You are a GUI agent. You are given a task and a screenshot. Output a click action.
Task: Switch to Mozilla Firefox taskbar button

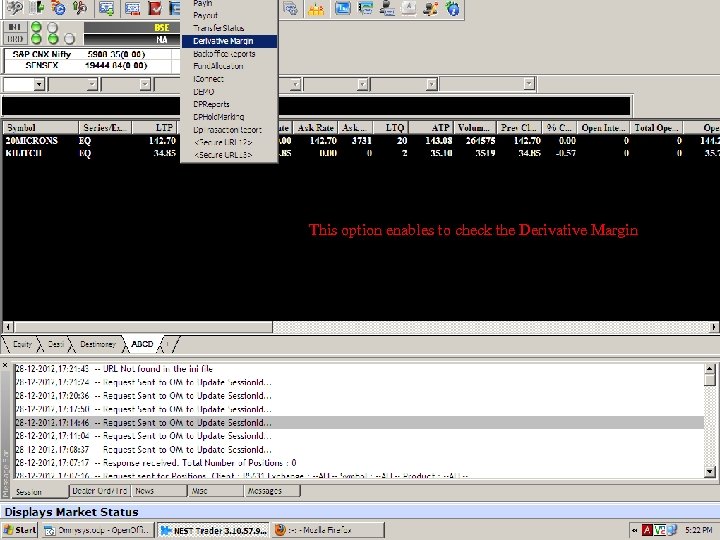pos(328,530)
